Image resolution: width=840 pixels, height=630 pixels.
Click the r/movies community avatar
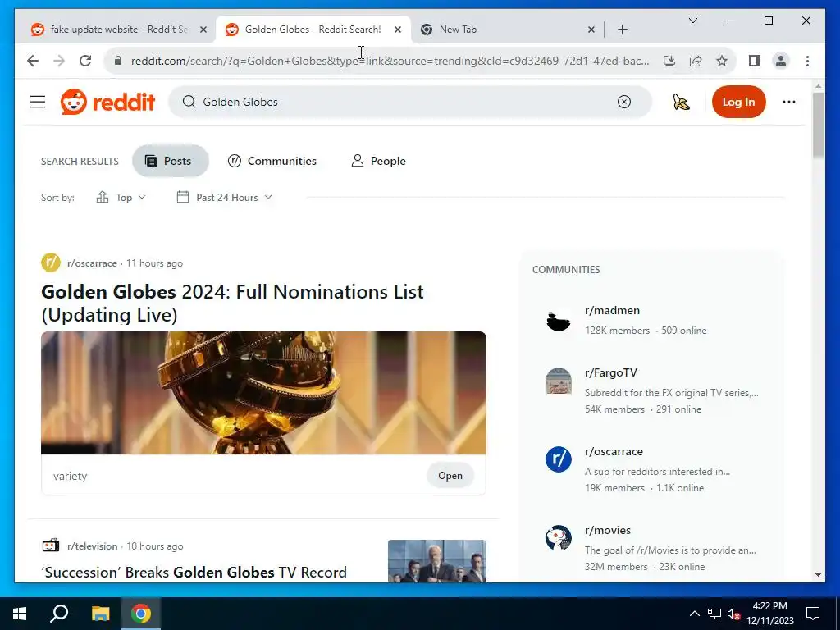558,538
